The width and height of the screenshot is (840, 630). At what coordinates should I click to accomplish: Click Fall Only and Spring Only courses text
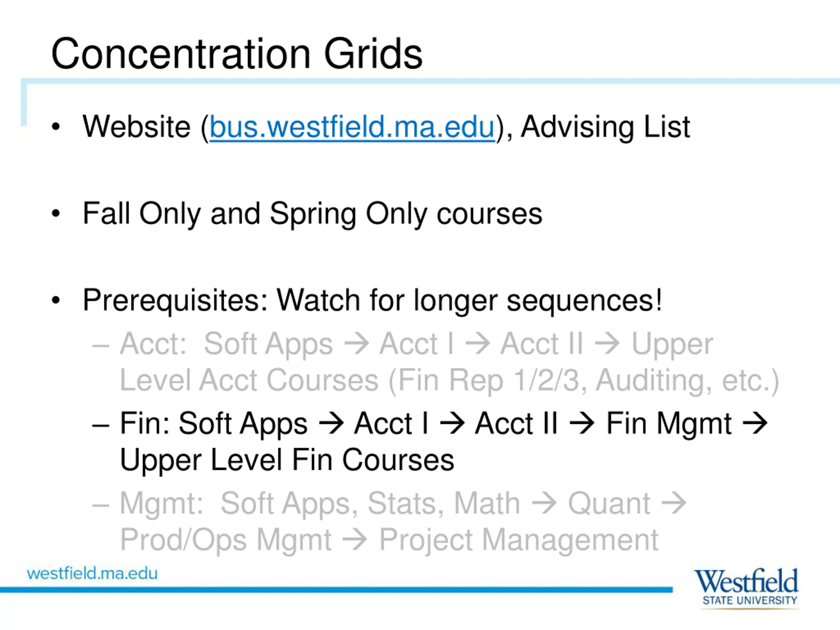pyautogui.click(x=312, y=215)
